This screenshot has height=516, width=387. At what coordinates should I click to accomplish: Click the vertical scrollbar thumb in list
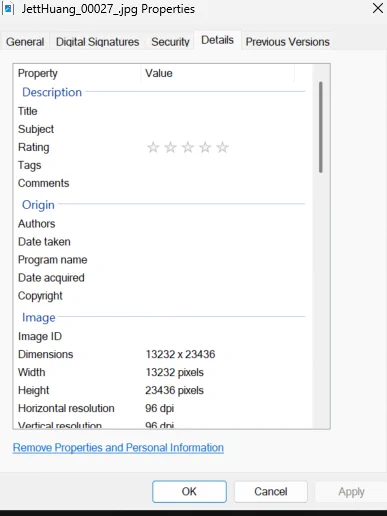(x=321, y=127)
